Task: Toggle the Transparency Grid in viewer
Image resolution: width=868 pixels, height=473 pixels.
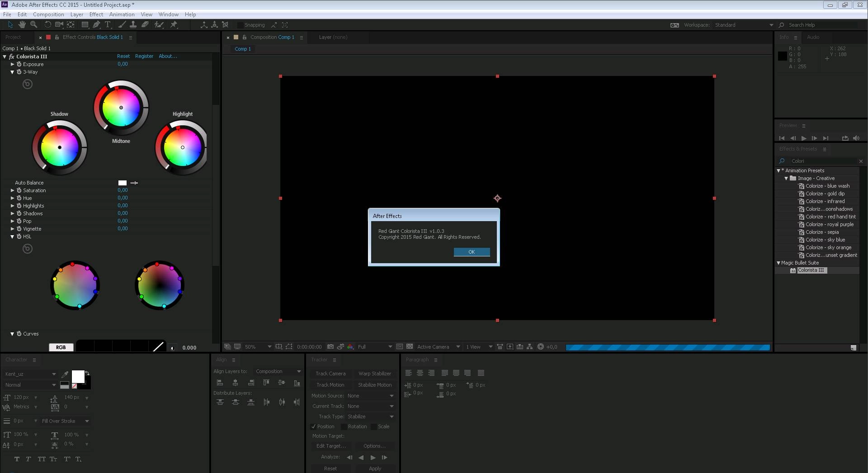Action: [410, 347]
